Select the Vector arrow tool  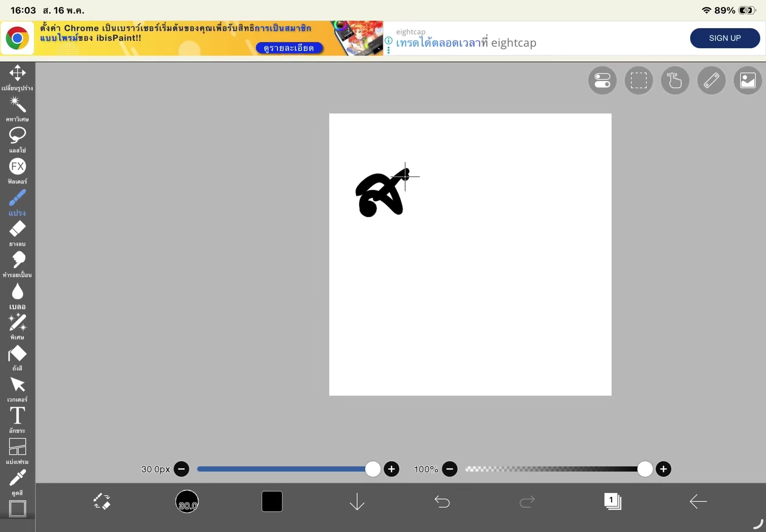tap(17, 389)
